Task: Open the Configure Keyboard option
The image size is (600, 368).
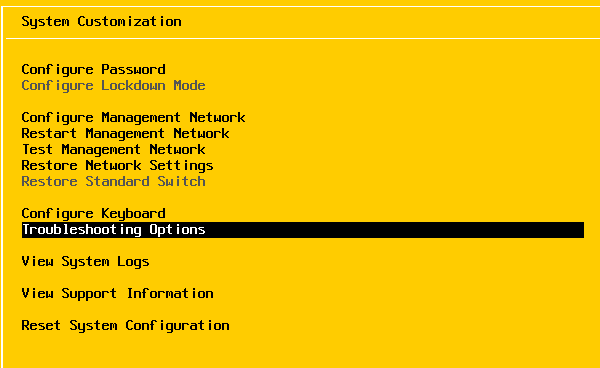Action: [93, 214]
